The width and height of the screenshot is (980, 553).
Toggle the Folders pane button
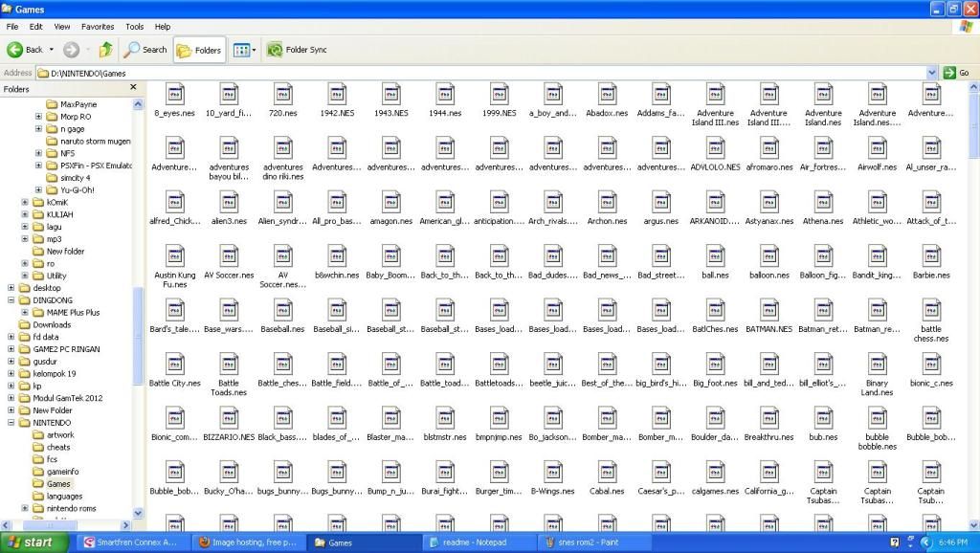(x=199, y=50)
